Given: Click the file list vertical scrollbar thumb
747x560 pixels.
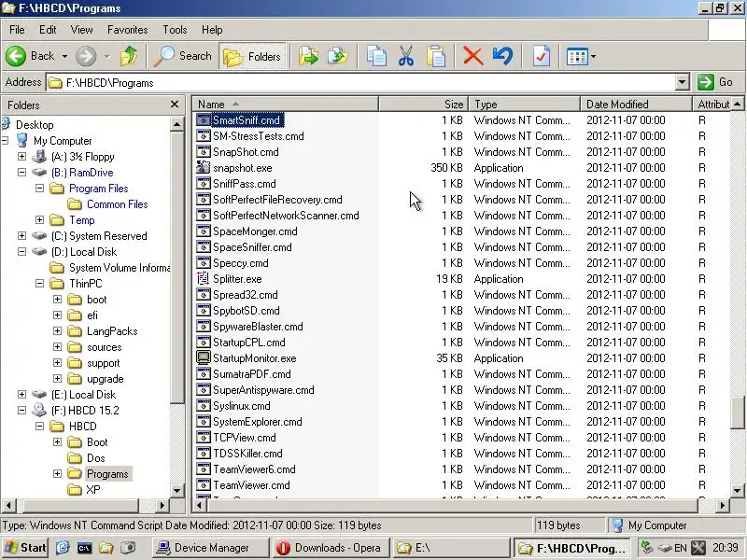Looking at the screenshot, I should [737, 413].
